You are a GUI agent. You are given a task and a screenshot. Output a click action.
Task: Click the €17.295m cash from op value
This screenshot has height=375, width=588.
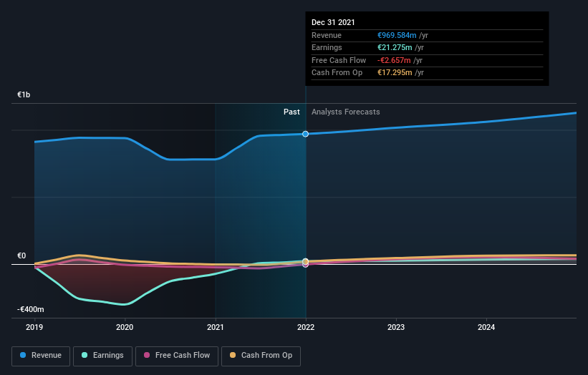(x=395, y=73)
